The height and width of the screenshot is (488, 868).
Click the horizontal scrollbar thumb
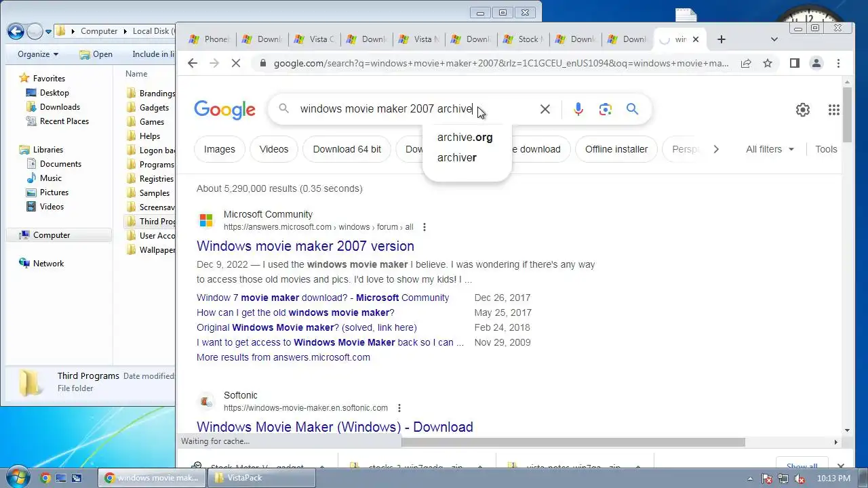coord(573,442)
